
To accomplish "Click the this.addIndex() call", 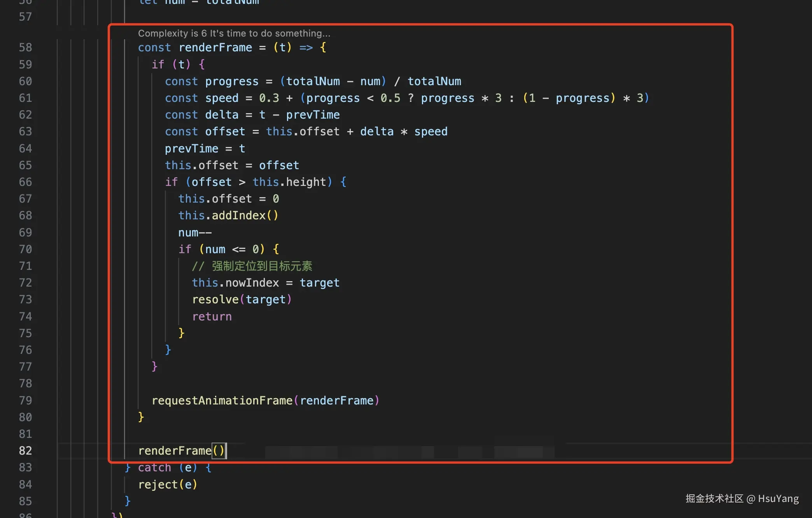I will point(228,215).
